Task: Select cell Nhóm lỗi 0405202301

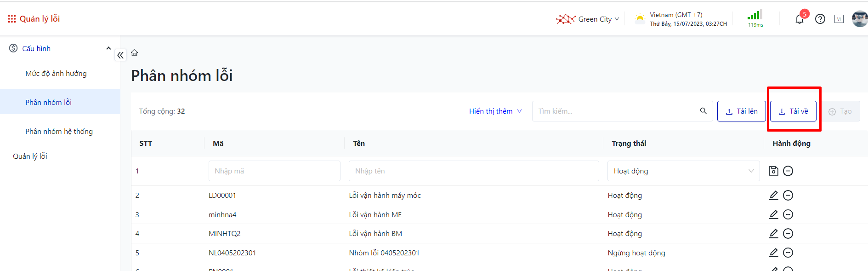Action: point(384,253)
